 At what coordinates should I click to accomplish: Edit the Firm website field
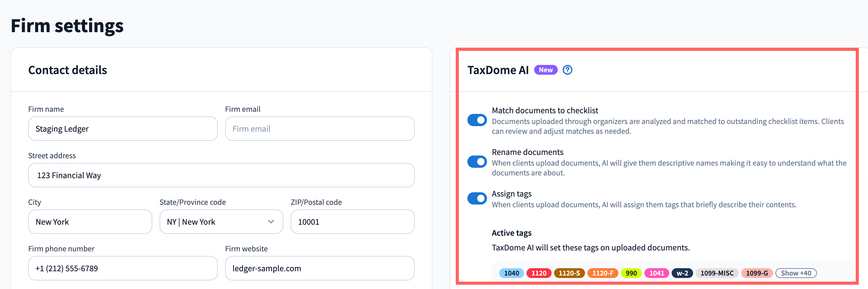point(319,268)
